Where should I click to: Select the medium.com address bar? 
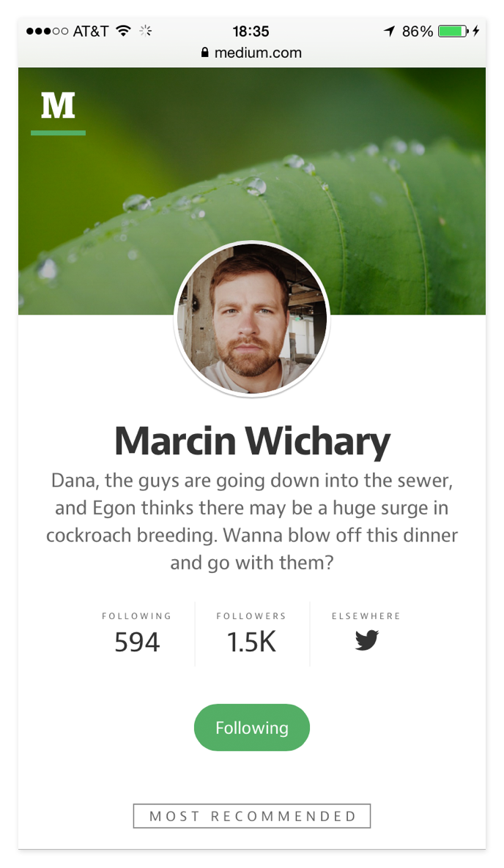coord(251,53)
